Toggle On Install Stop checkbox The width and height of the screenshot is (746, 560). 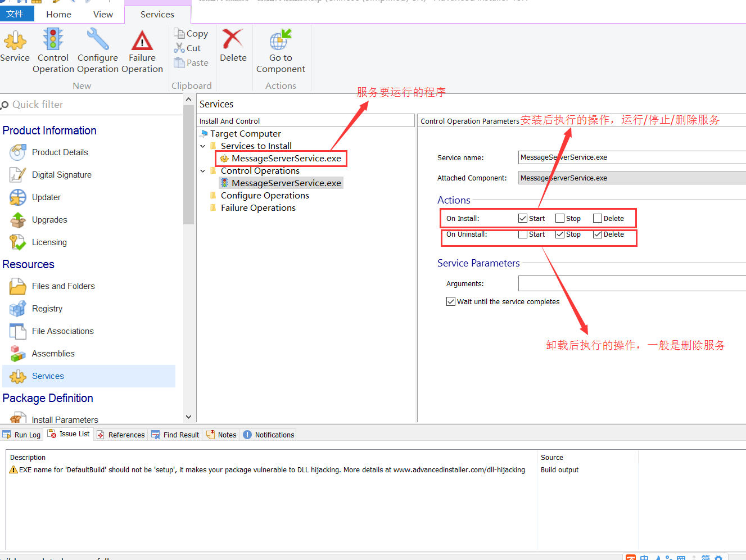click(560, 218)
